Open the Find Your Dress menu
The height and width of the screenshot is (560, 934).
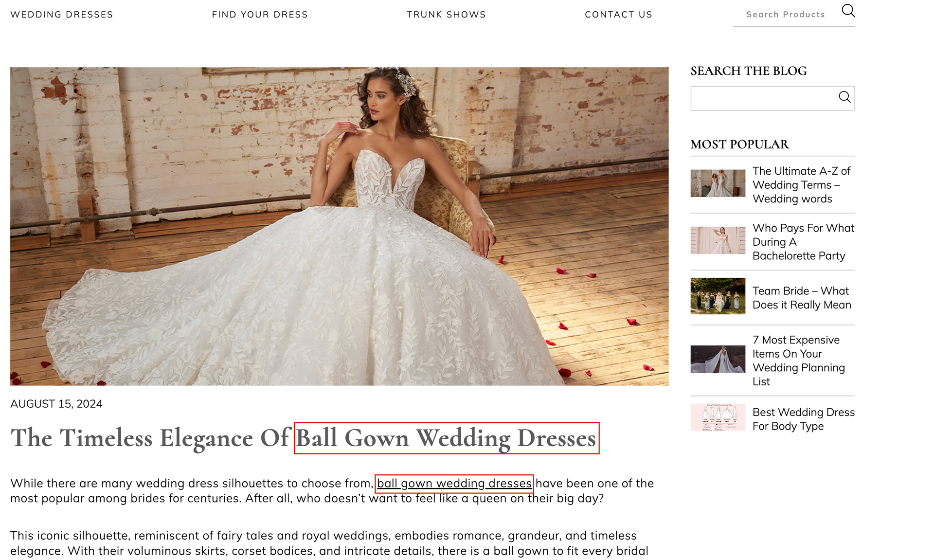tap(260, 15)
